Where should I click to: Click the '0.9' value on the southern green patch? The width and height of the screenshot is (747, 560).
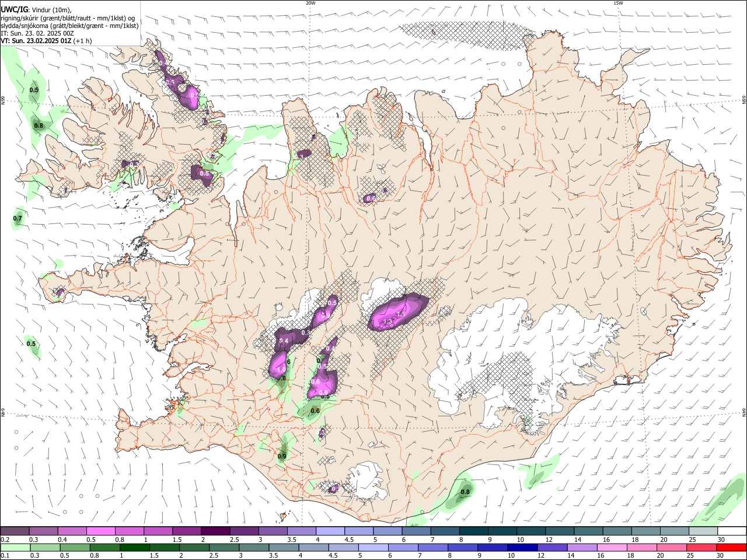click(282, 456)
